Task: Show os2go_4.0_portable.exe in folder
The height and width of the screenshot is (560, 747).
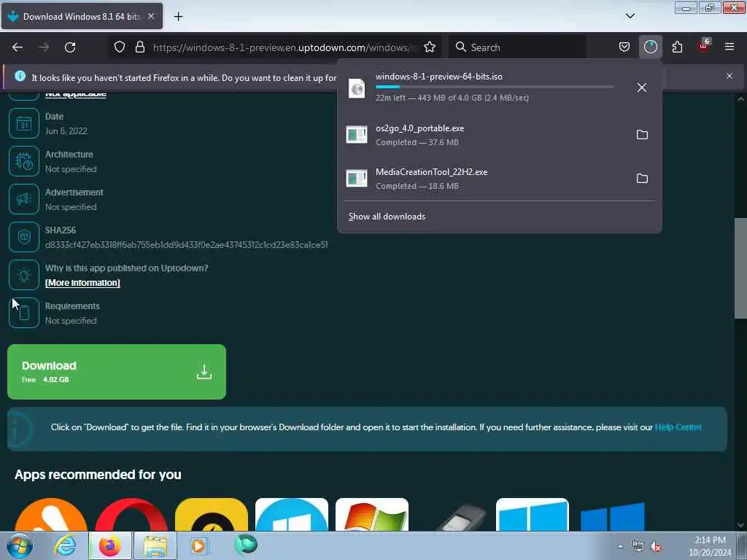Action: coord(642,135)
